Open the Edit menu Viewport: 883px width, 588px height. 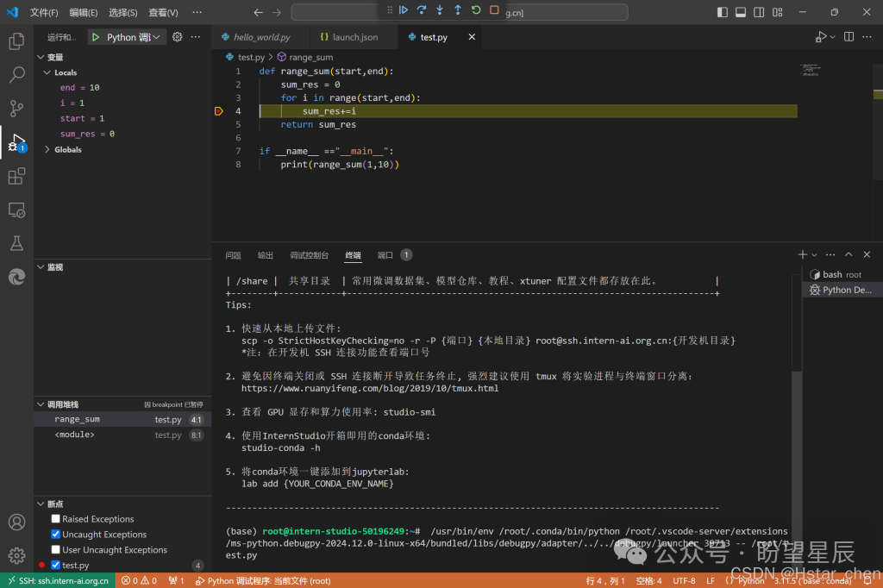[x=84, y=12]
